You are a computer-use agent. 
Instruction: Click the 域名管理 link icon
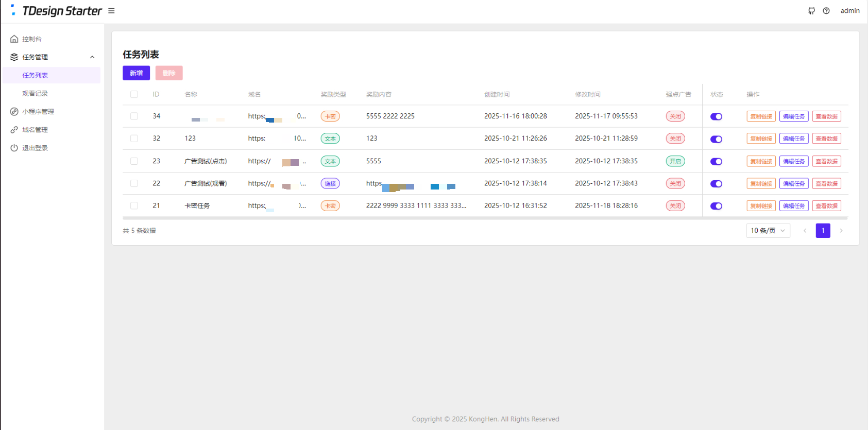tap(14, 130)
